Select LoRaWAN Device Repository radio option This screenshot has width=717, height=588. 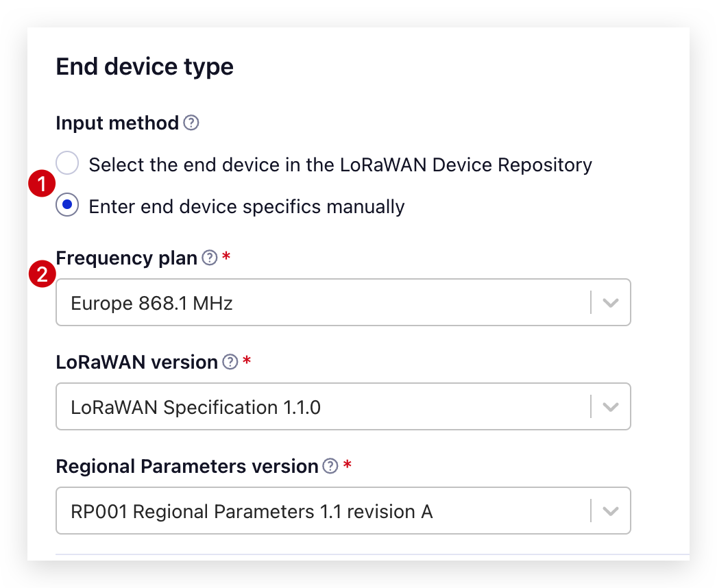click(x=67, y=163)
